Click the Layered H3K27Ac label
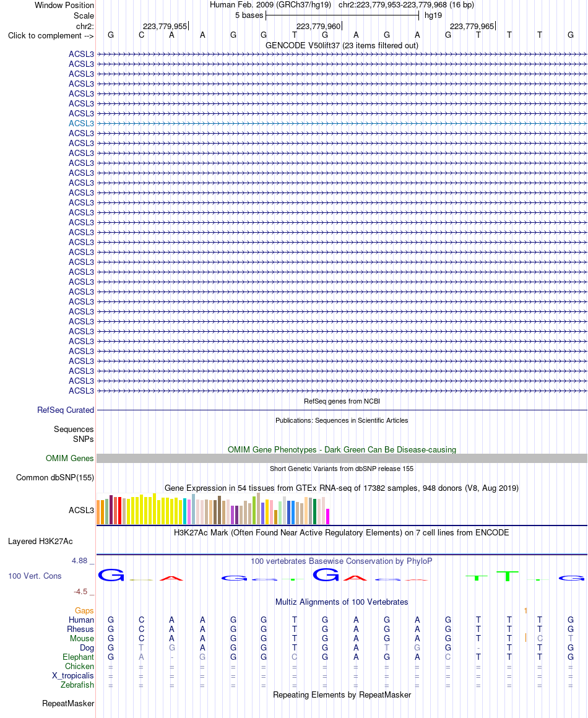Image resolution: width=588 pixels, height=718 pixels. (x=40, y=541)
